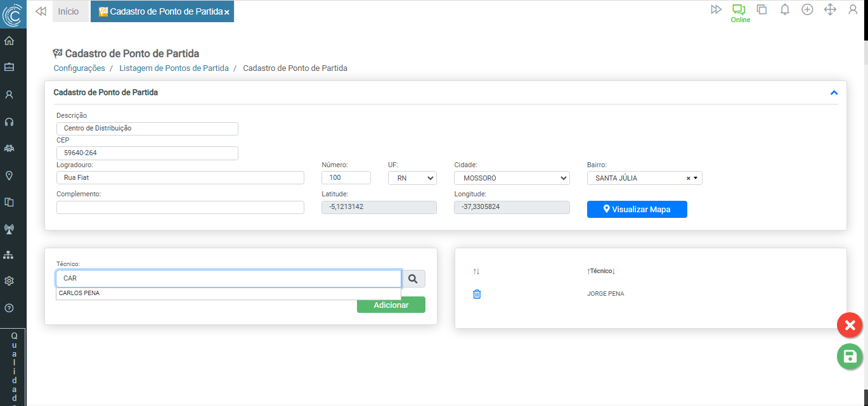Open the Online chat status icon
The image size is (868, 406).
pos(739,10)
